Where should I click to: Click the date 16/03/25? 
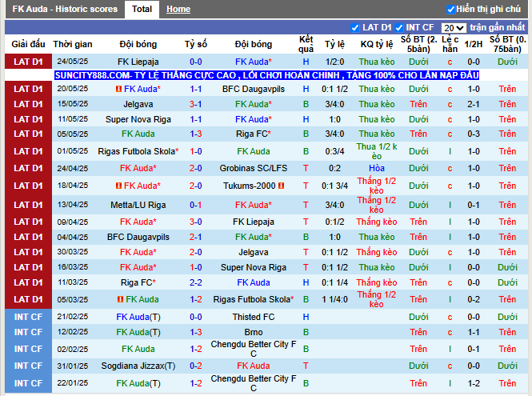(73, 267)
